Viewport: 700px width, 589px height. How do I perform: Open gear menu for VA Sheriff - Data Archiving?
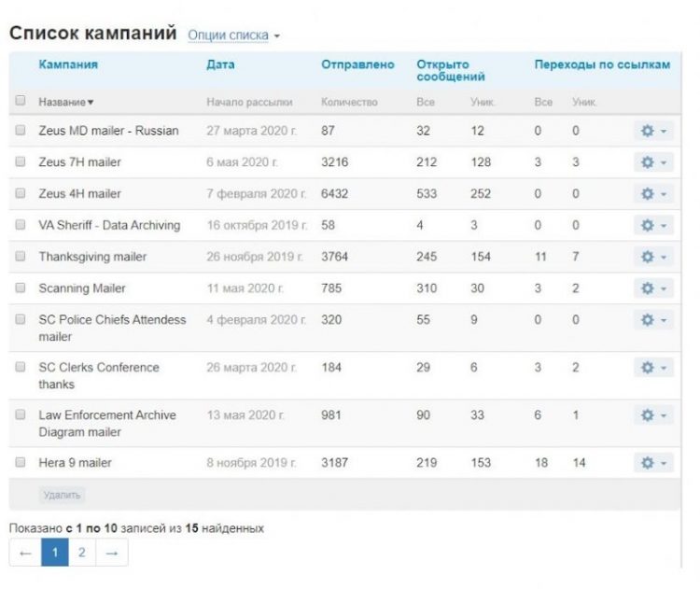point(653,225)
